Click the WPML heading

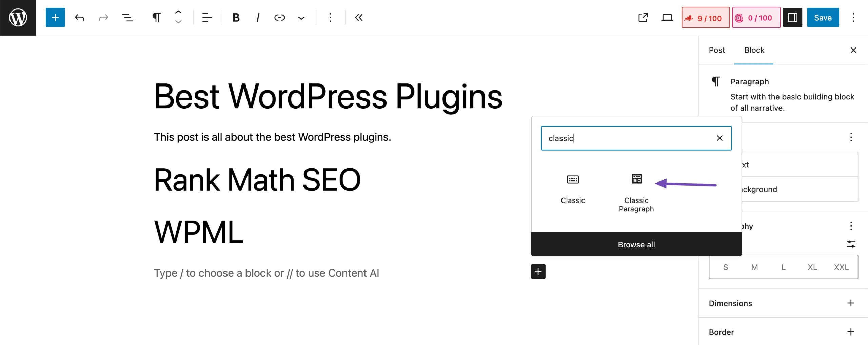(x=199, y=232)
